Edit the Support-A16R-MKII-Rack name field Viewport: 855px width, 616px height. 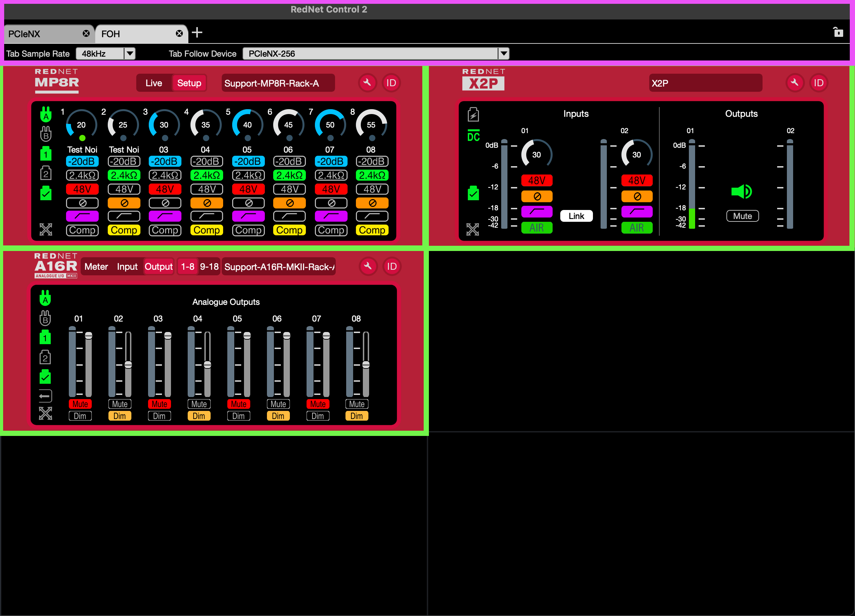click(279, 267)
